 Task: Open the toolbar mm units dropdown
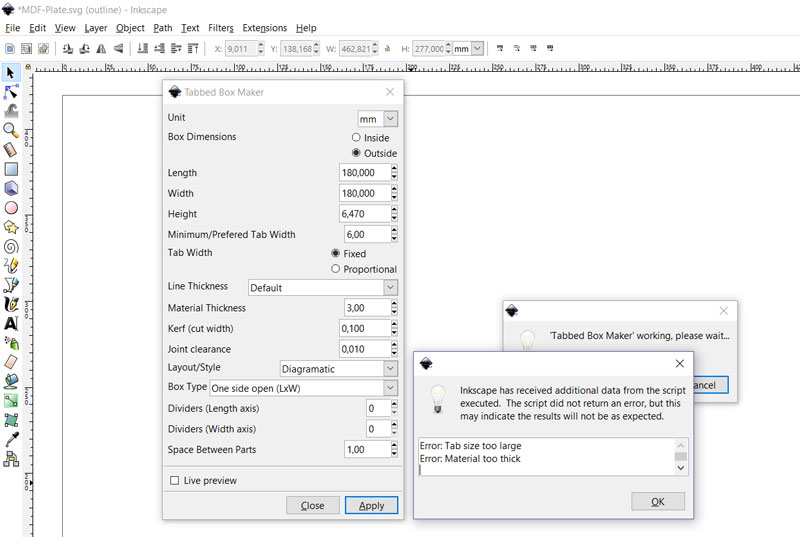point(468,49)
